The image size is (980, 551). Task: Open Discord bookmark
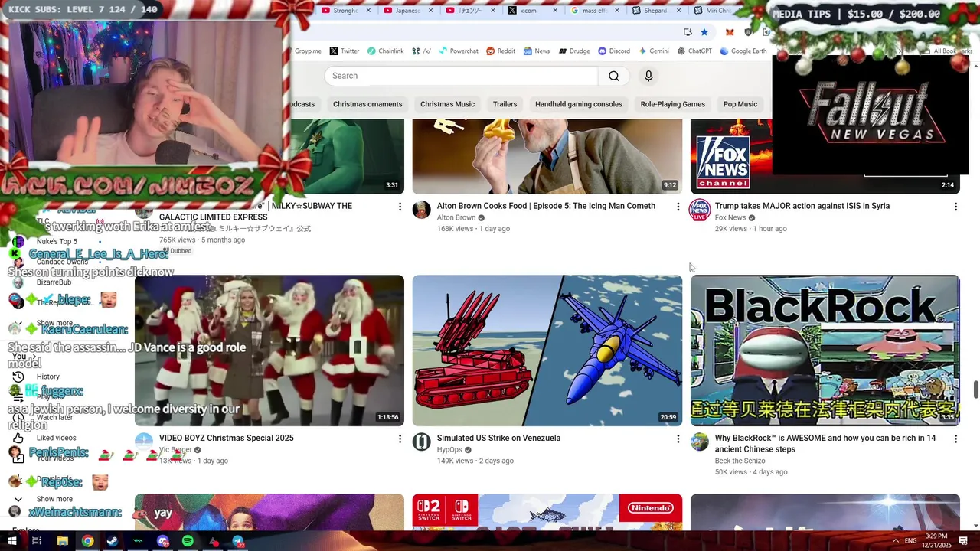[x=614, y=51]
